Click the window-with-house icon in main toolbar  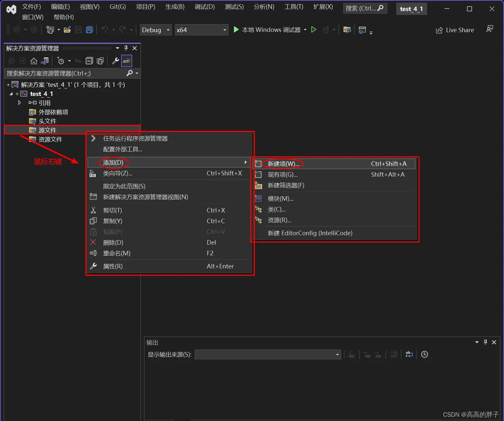click(x=363, y=30)
